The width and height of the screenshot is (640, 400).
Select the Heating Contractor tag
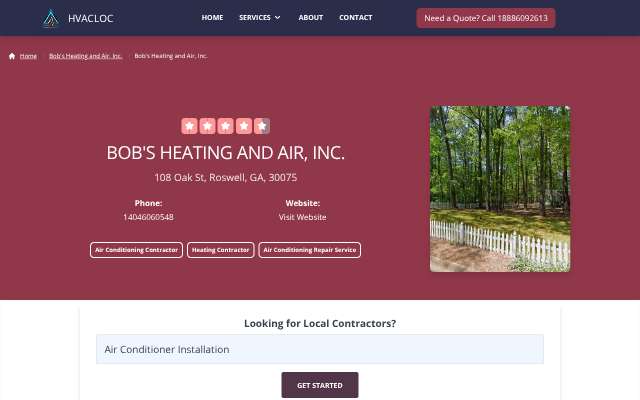coord(220,250)
